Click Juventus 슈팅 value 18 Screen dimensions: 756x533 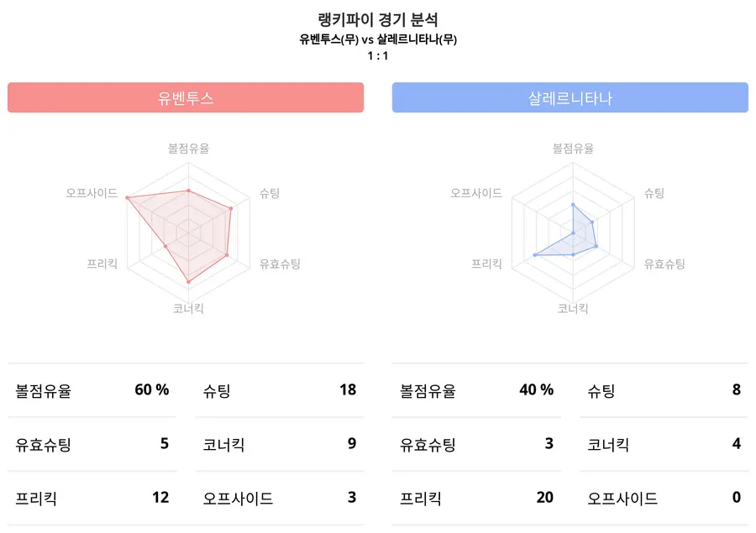[348, 389]
